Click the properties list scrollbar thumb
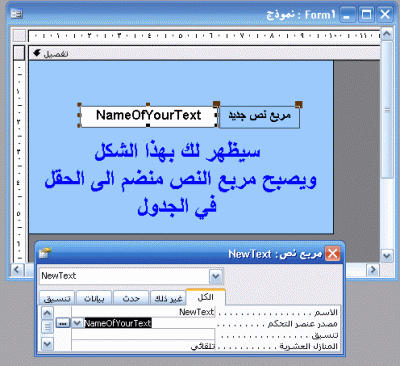 pos(47,327)
